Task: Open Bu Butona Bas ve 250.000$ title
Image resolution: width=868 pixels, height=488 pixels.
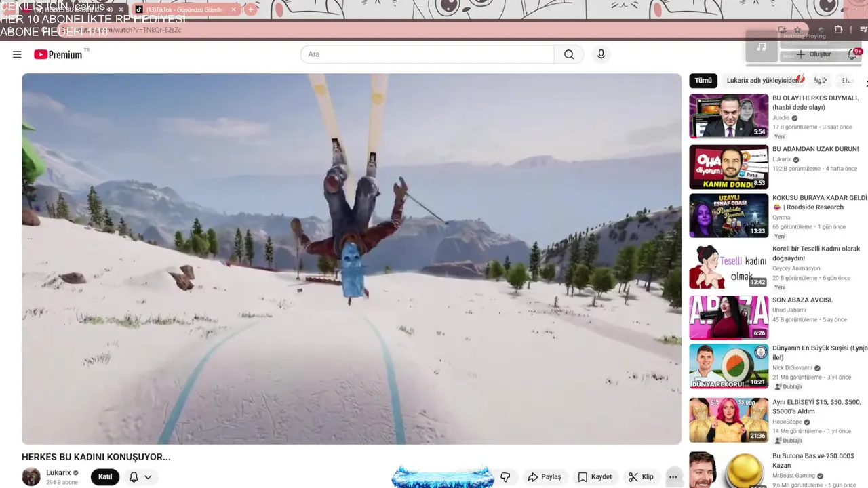Action: (813, 461)
